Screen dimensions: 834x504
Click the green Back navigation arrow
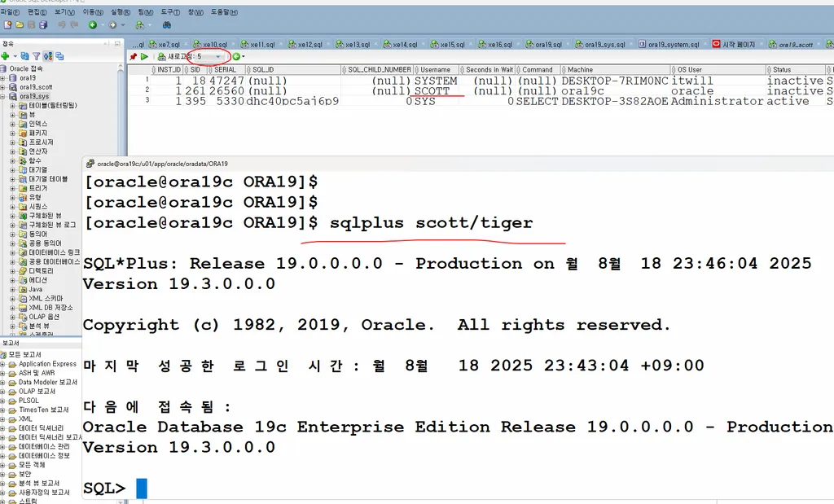pyautogui.click(x=93, y=24)
